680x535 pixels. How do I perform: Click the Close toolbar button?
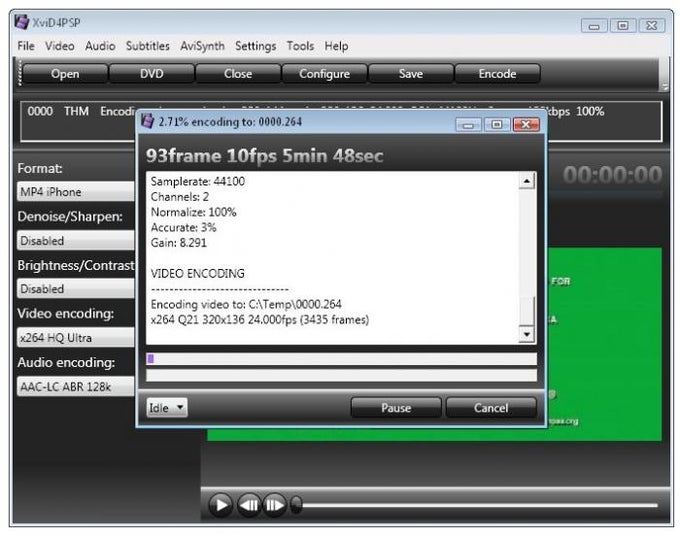click(x=238, y=74)
